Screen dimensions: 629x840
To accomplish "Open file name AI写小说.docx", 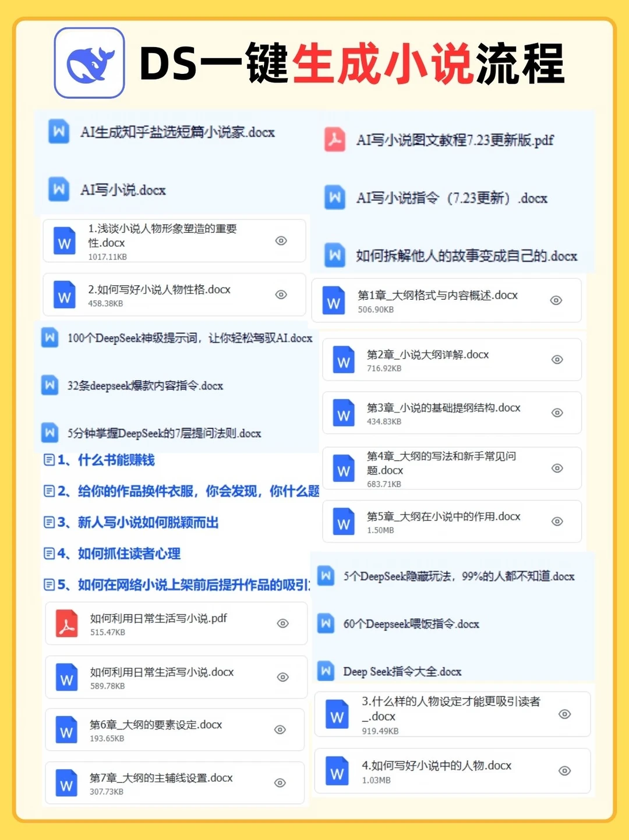I will [x=123, y=190].
